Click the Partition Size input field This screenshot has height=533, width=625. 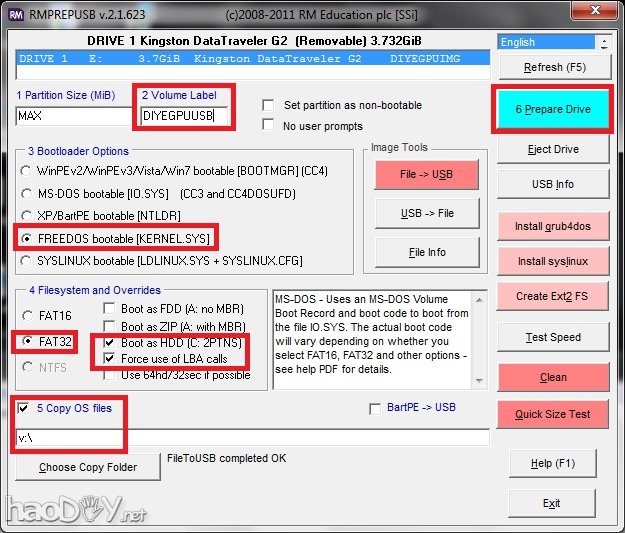[73, 116]
